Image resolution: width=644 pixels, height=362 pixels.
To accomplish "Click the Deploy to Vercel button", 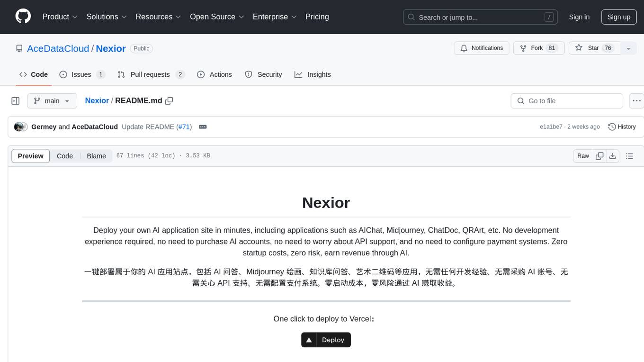I will point(326,340).
